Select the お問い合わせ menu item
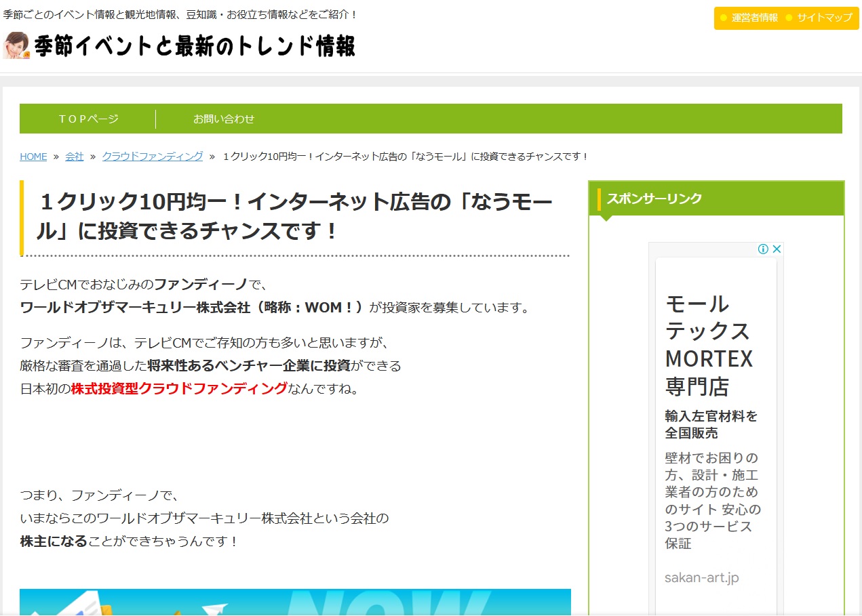This screenshot has height=616, width=862. click(x=224, y=119)
